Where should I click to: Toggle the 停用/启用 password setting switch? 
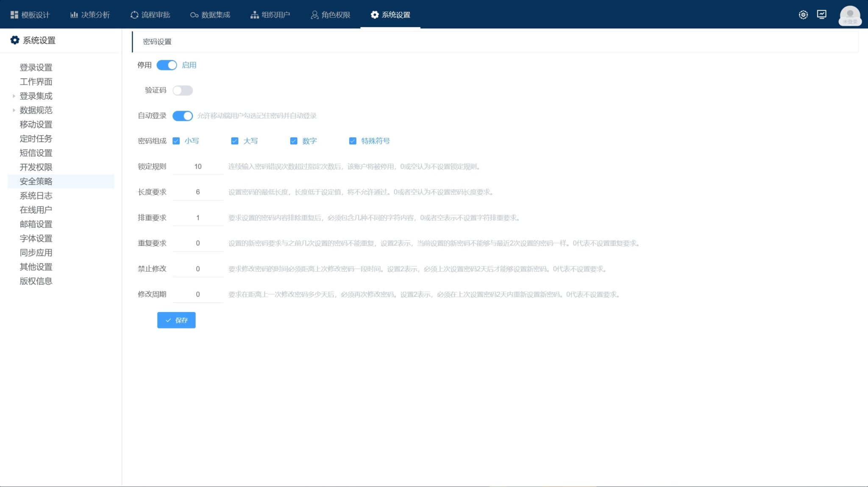167,65
